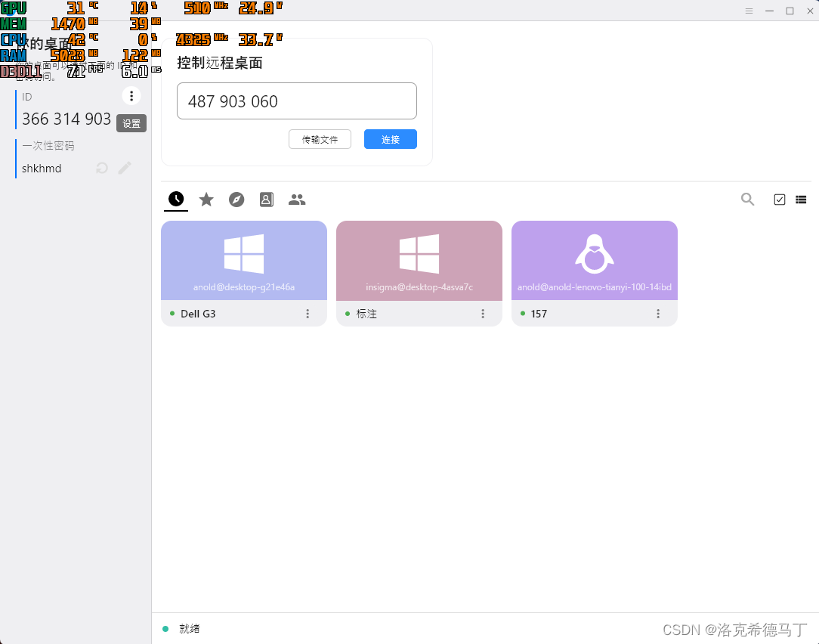819x644 pixels.
Task: Refresh the one-time password
Action: point(102,168)
